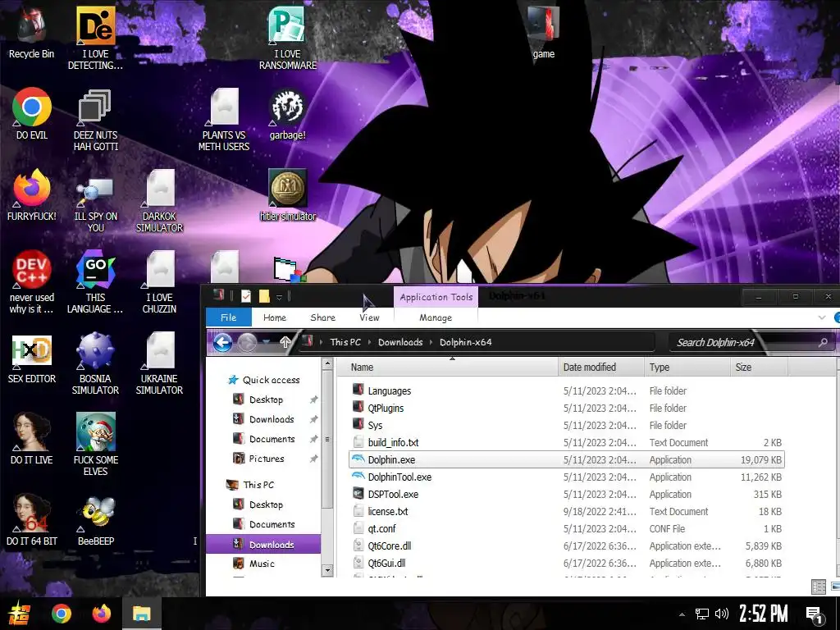The image size is (840, 630).
Task: Click the New folder quick access icon
Action: coord(264,296)
